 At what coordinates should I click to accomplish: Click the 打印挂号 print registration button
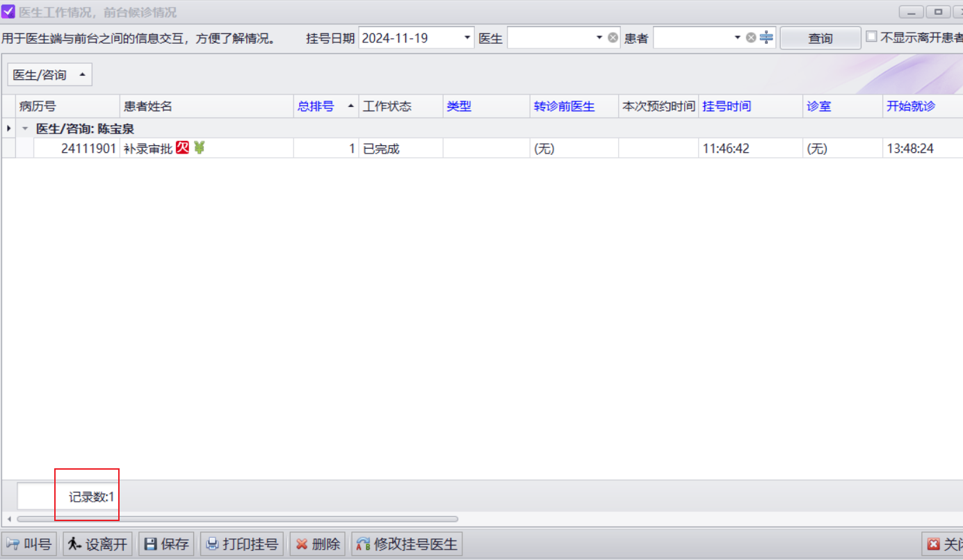(242, 544)
